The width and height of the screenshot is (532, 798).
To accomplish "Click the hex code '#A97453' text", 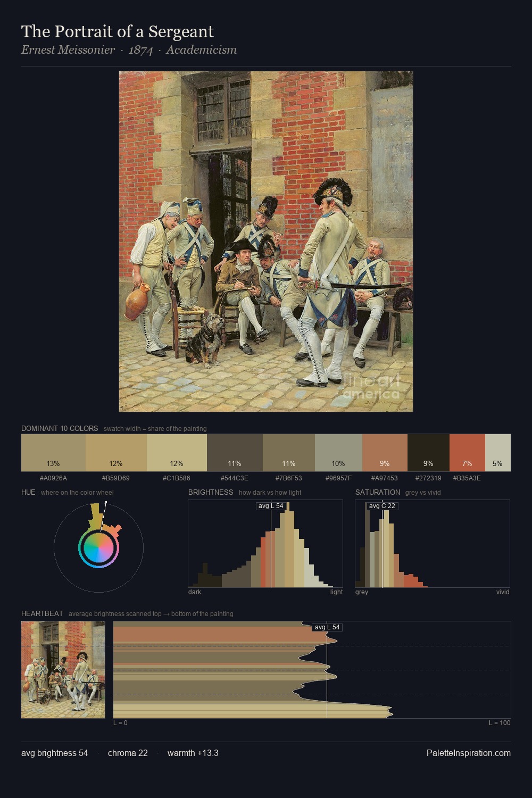I will [x=385, y=478].
